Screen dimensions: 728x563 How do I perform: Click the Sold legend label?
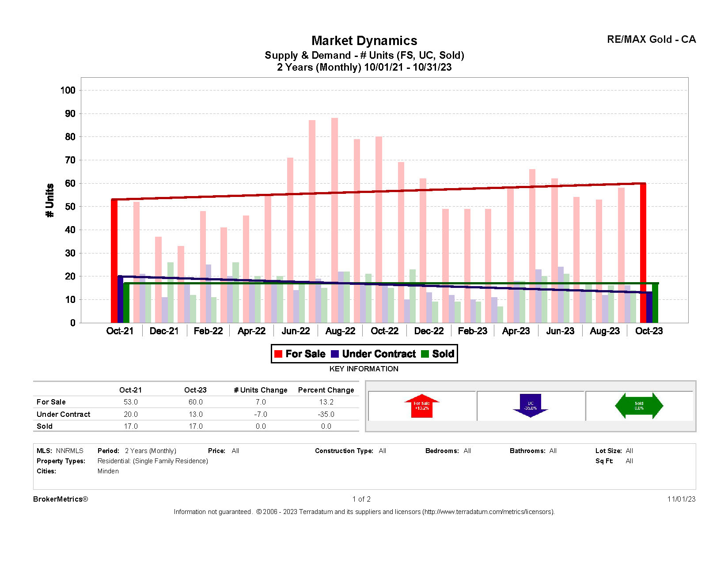click(x=443, y=354)
